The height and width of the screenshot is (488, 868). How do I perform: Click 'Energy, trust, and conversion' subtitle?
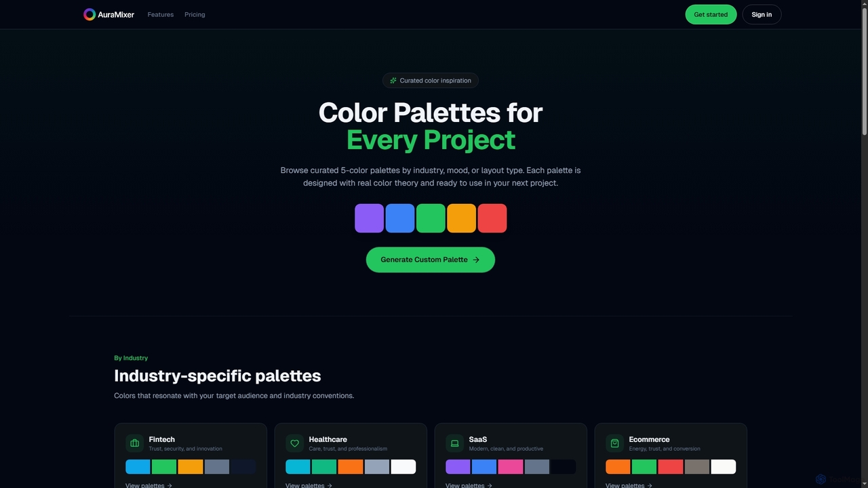pos(665,449)
